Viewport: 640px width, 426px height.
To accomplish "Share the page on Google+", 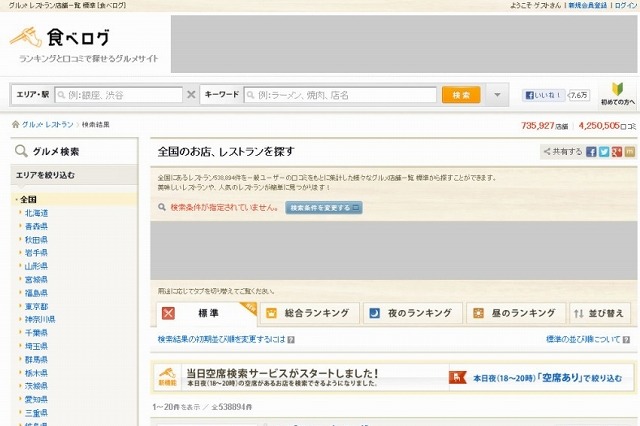I will pos(617,152).
